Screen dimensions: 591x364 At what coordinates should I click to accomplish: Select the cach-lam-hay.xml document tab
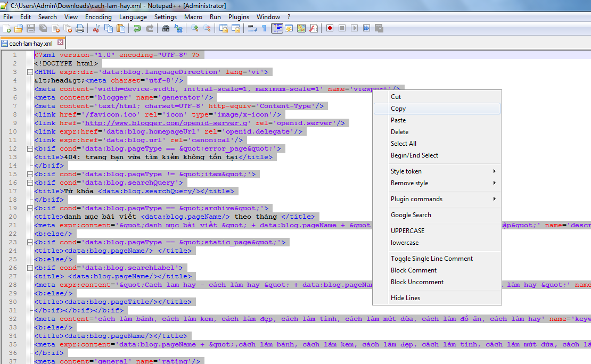[31, 43]
